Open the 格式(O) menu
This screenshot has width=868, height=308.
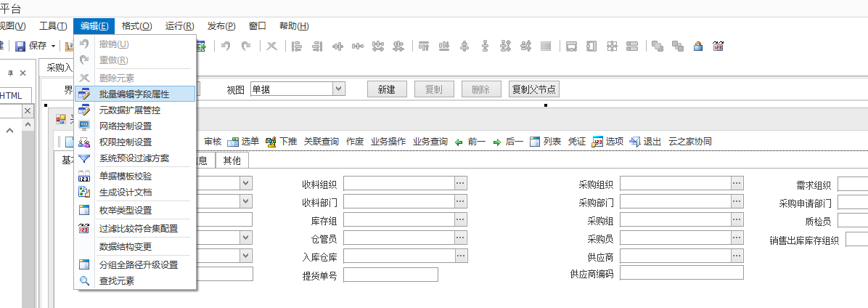tap(136, 26)
